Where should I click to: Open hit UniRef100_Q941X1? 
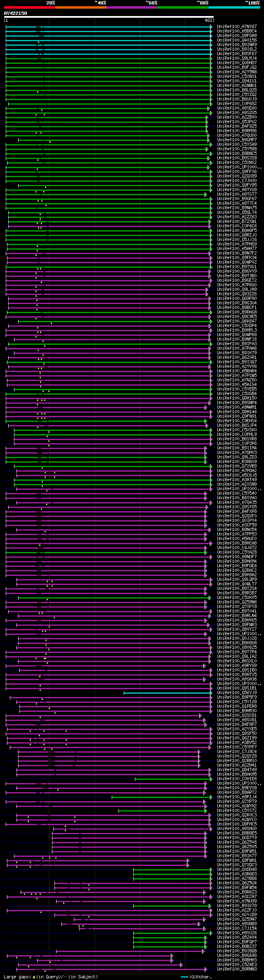click(237, 81)
